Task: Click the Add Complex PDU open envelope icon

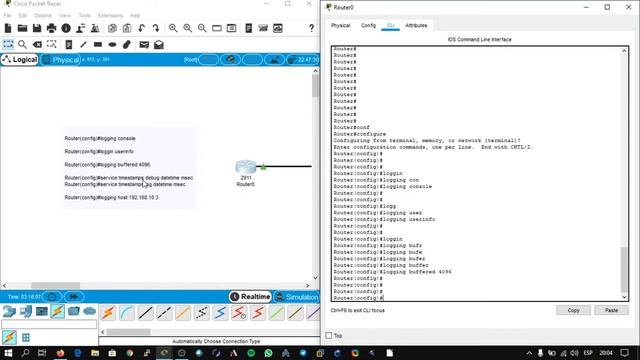Action: (159, 44)
